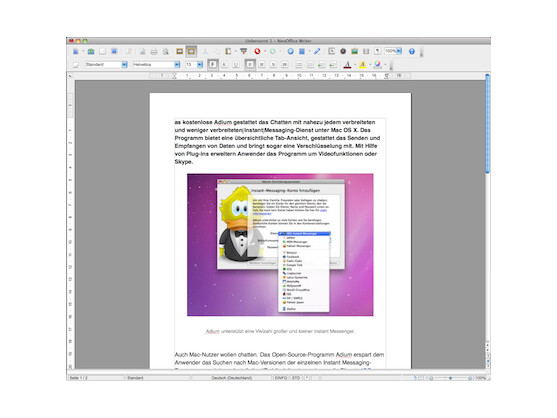Open the Helvetica font name dropdown
Screen dimensions: 557x418
[x=177, y=65]
